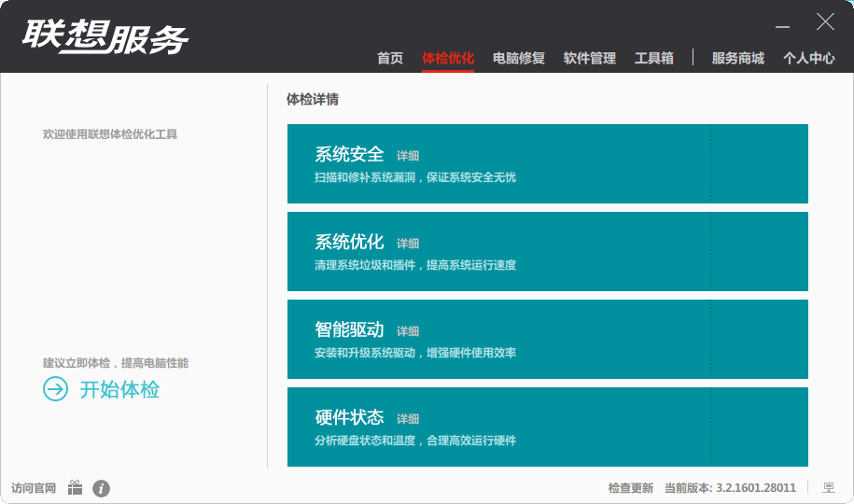Viewport: 854px width, 504px height.
Task: Open the 工具箱 tab
Action: [x=653, y=58]
